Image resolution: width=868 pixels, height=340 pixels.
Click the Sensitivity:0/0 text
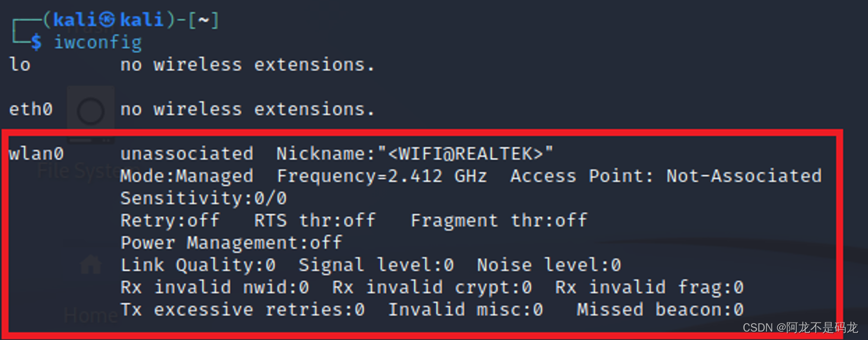(203, 198)
